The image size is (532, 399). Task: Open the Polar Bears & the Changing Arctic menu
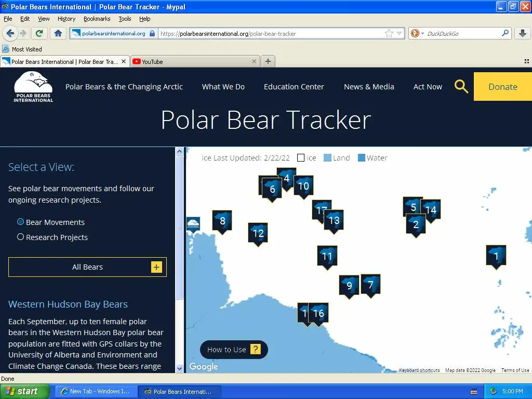pos(124,87)
